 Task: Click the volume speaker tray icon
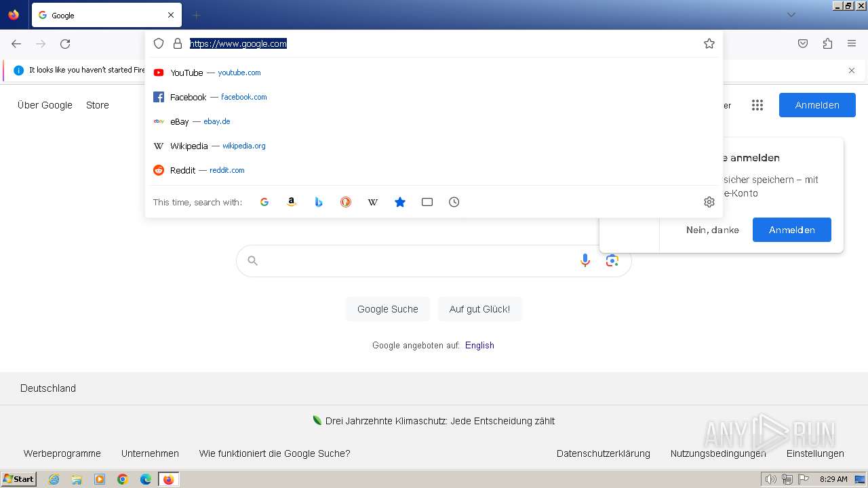click(x=770, y=479)
